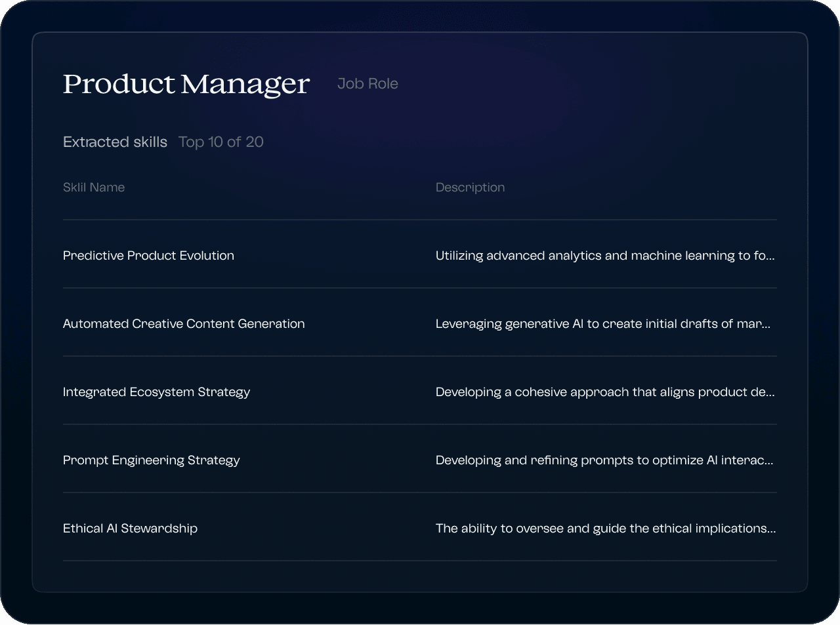The width and height of the screenshot is (840, 625).
Task: Click the Extracted skills label
Action: click(x=115, y=142)
